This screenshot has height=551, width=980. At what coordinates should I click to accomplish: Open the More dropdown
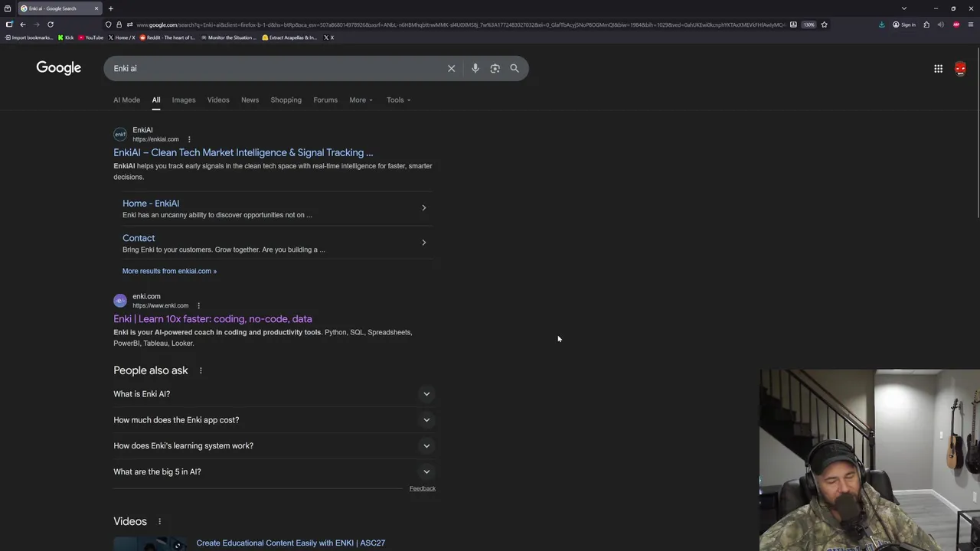(x=361, y=99)
